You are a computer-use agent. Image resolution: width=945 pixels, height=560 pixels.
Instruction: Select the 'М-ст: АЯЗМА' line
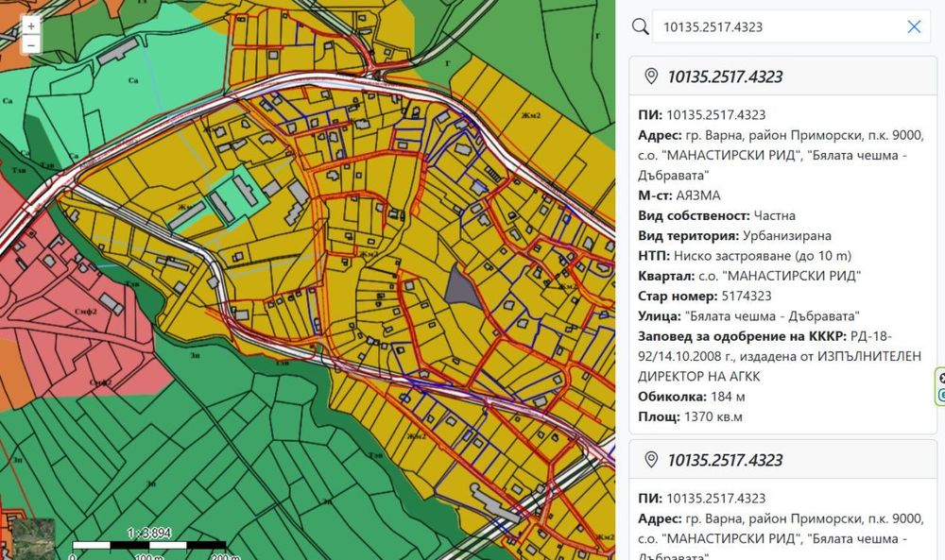[x=679, y=195]
